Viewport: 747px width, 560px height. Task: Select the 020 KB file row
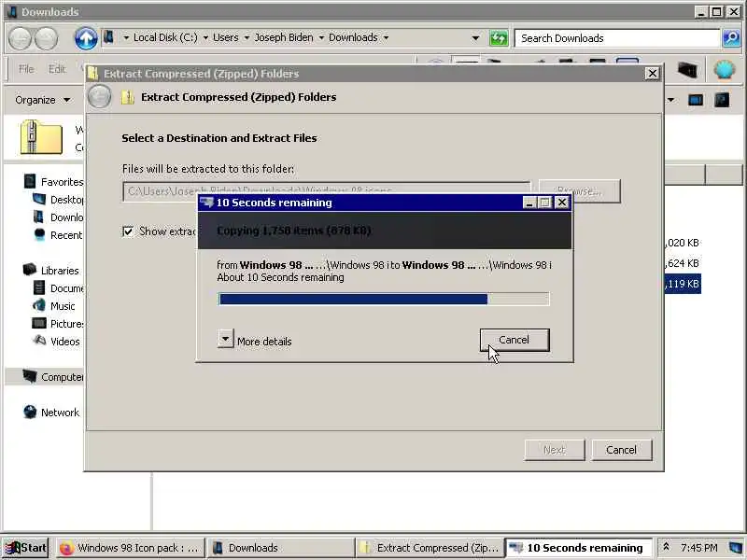coord(683,243)
